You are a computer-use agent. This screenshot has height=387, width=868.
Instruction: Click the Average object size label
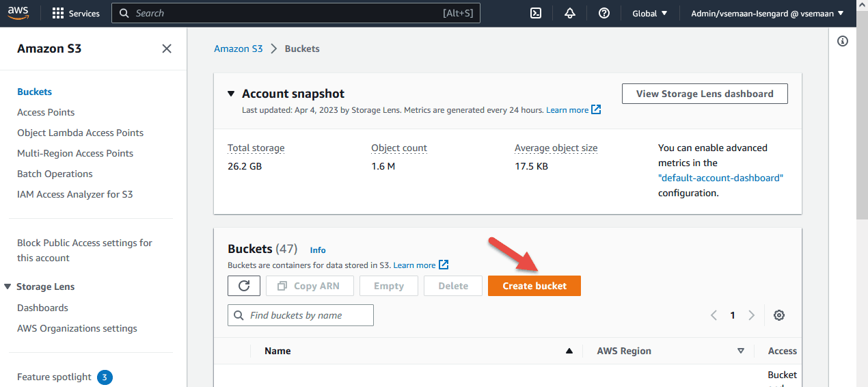click(x=555, y=148)
